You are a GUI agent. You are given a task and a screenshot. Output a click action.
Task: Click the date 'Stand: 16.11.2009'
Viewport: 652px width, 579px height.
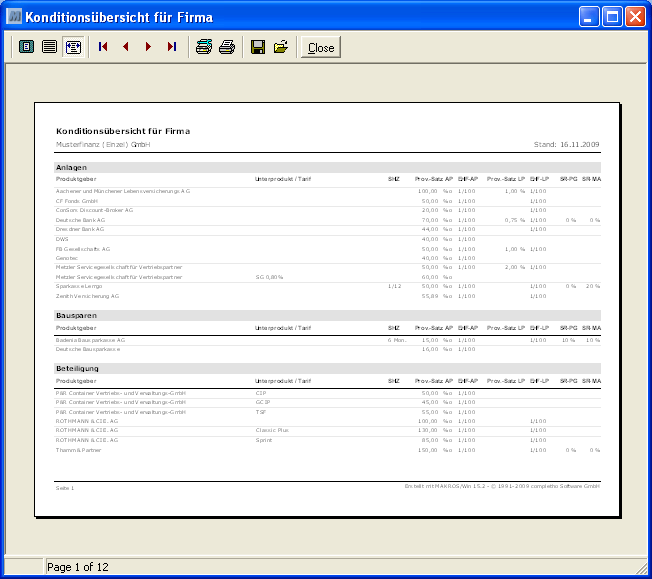566,145
